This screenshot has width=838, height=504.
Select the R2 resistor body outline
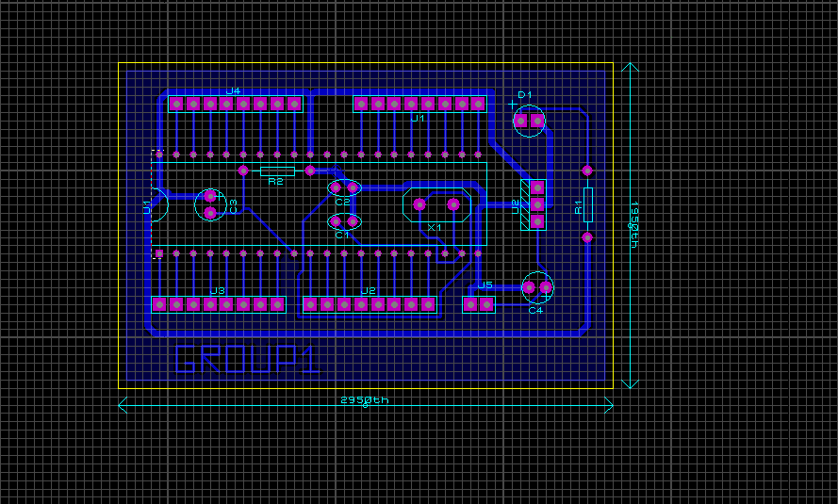point(277,171)
